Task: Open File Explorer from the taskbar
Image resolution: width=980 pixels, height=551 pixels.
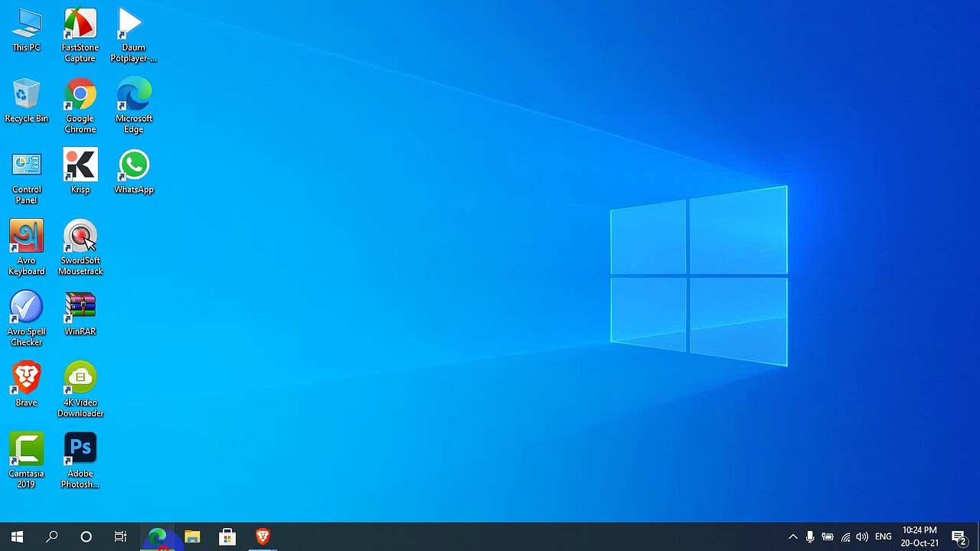Action: click(192, 536)
